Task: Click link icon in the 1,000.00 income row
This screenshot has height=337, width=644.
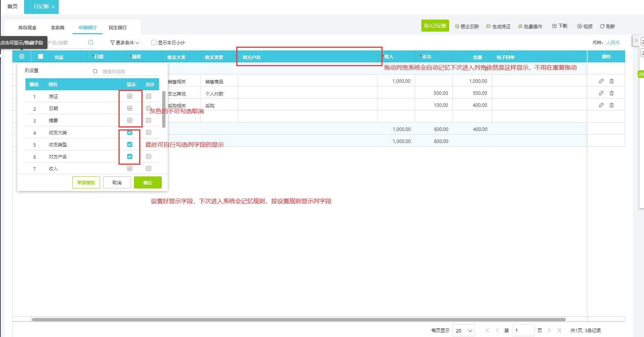Action: click(x=601, y=81)
